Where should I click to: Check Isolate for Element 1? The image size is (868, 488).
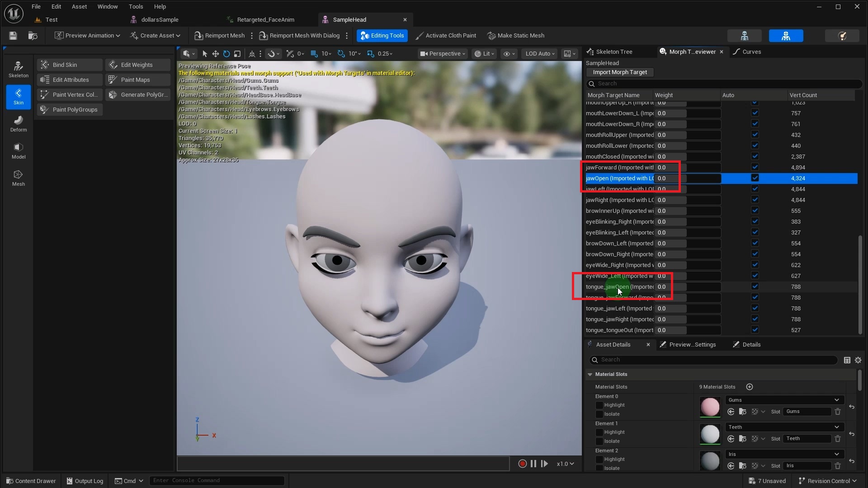coord(599,441)
